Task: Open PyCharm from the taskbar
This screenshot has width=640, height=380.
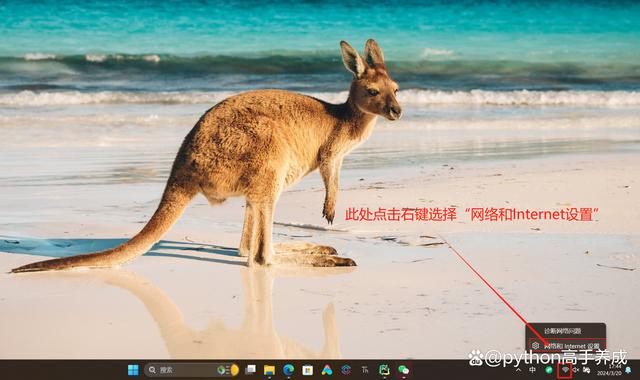Action: coord(384,370)
